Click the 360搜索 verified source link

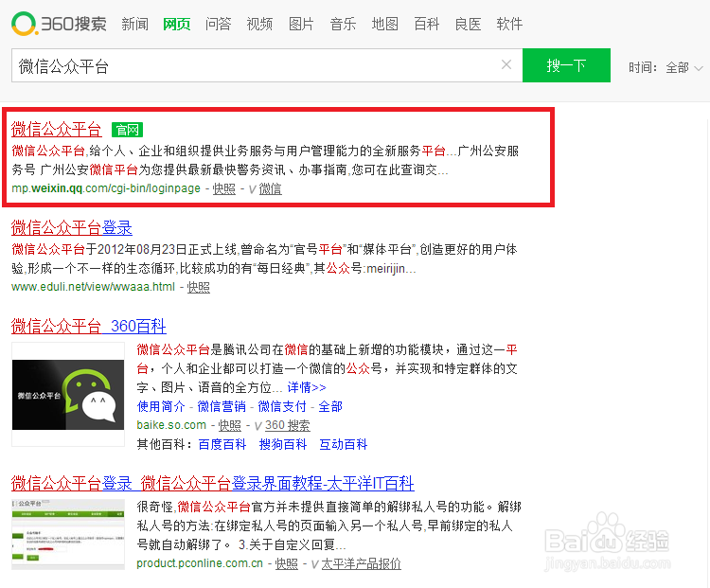(288, 425)
